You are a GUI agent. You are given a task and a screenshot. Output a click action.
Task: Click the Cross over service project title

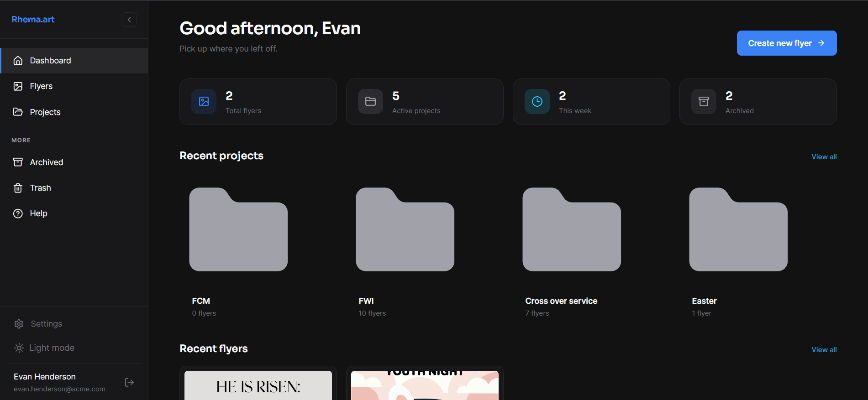[561, 301]
